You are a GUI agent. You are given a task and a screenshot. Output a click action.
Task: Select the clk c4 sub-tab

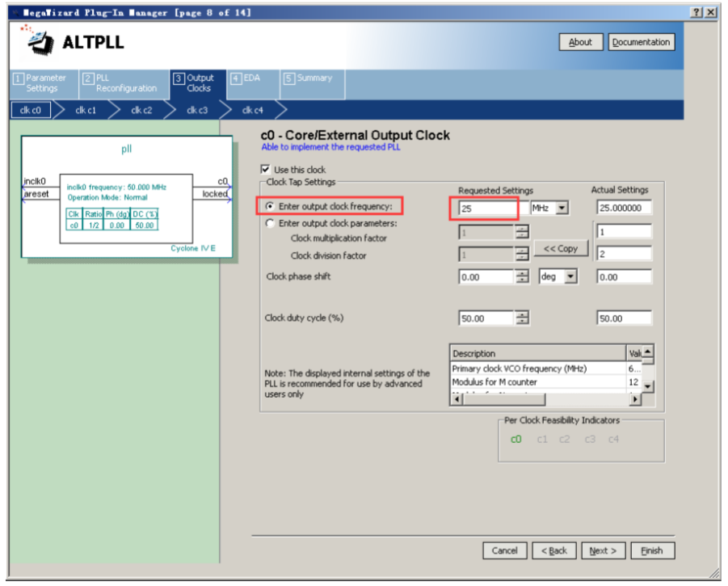pyautogui.click(x=253, y=111)
